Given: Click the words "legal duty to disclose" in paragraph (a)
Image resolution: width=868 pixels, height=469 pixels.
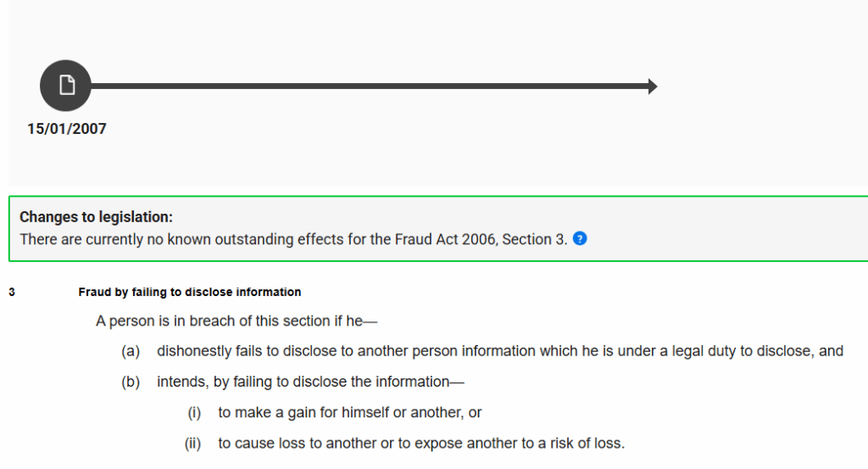Looking at the screenshot, I should tap(743, 351).
